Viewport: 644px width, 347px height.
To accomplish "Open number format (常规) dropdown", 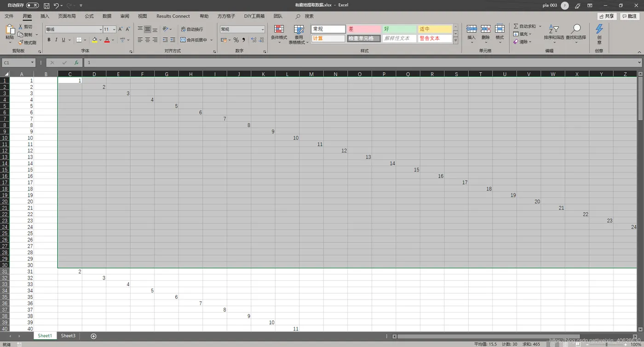I will pos(263,29).
